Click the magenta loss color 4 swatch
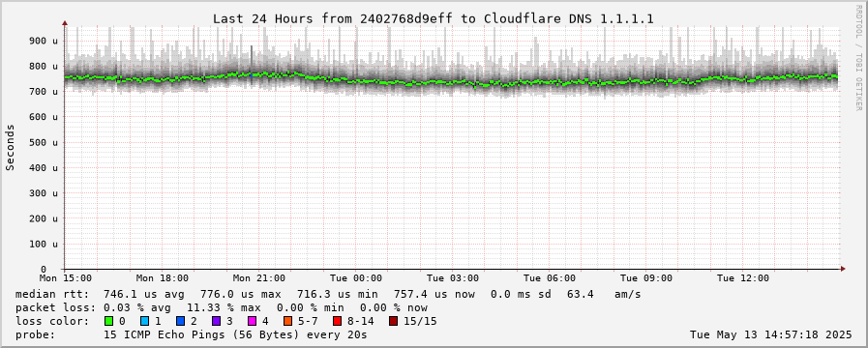The width and height of the screenshot is (868, 348). point(252,321)
